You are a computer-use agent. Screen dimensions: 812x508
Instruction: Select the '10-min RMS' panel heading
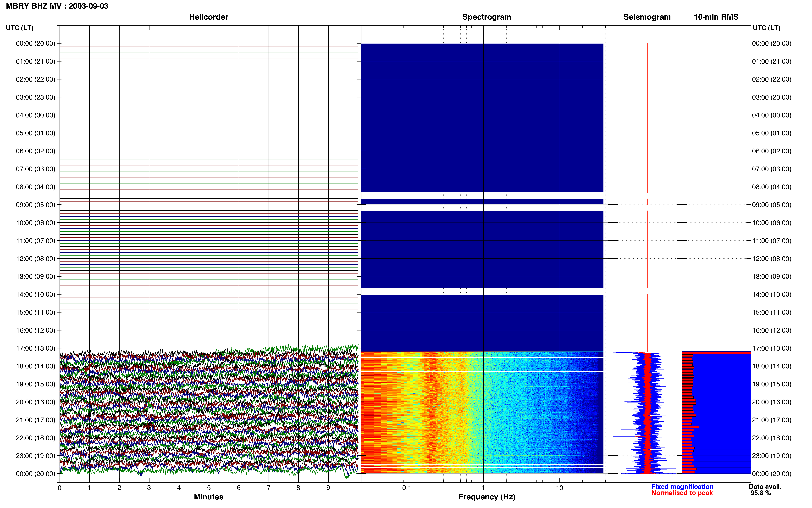tap(716, 17)
